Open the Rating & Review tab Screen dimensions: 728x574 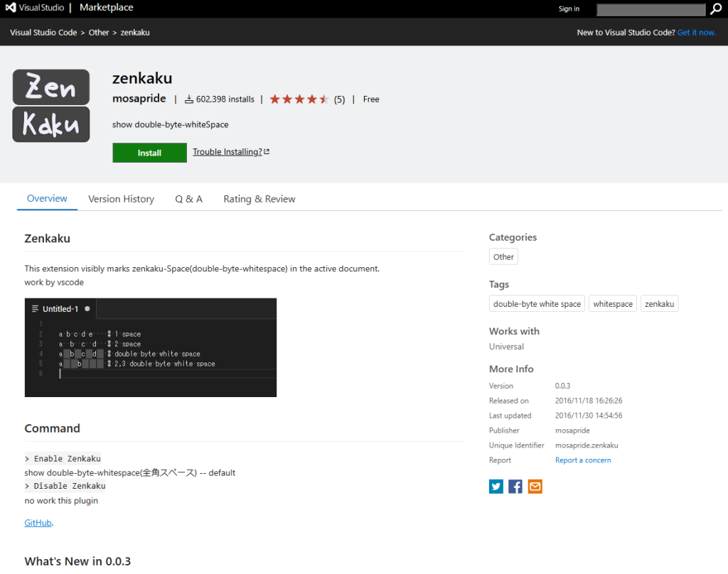pos(259,199)
